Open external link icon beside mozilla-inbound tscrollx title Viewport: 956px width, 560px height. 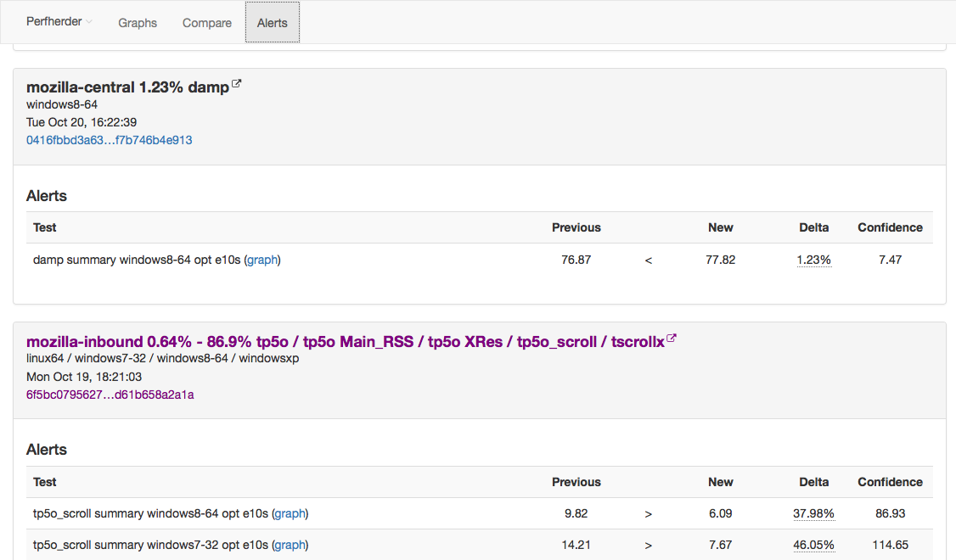tap(672, 339)
